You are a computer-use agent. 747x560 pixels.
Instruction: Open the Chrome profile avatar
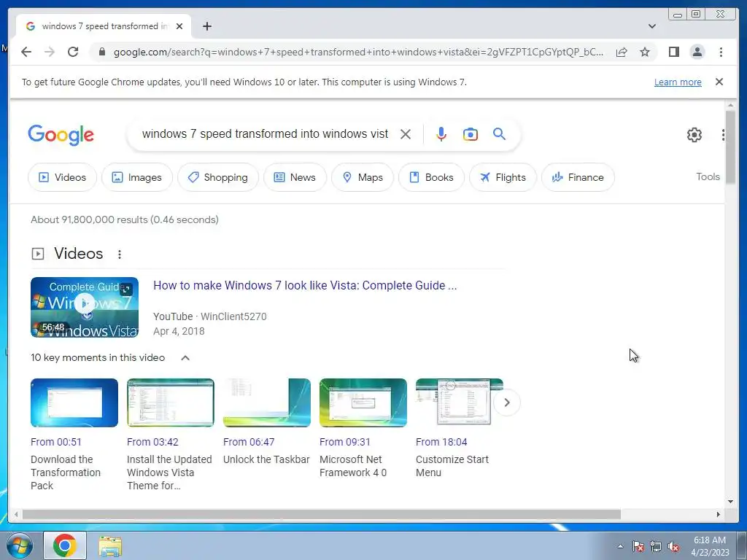[x=697, y=52]
